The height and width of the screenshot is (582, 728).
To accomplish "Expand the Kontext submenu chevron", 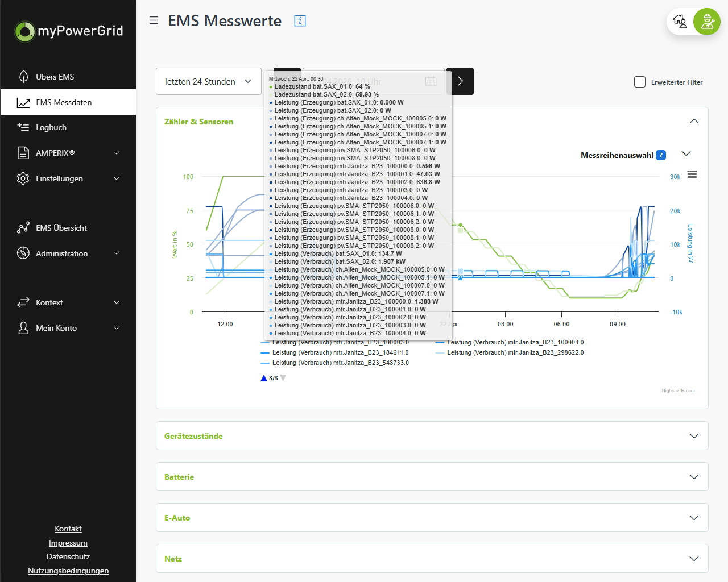I will coord(117,302).
